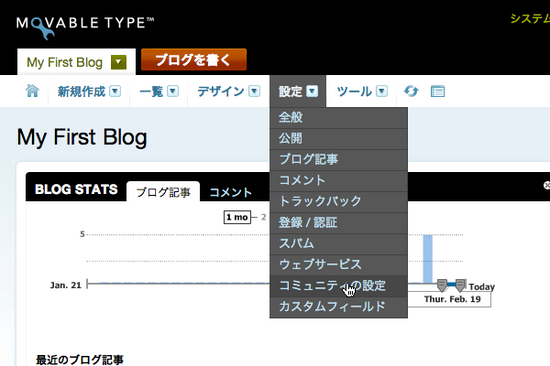Screen dimensions: 550x366
Task: Open the 一覧 menu label
Action: coord(151,92)
